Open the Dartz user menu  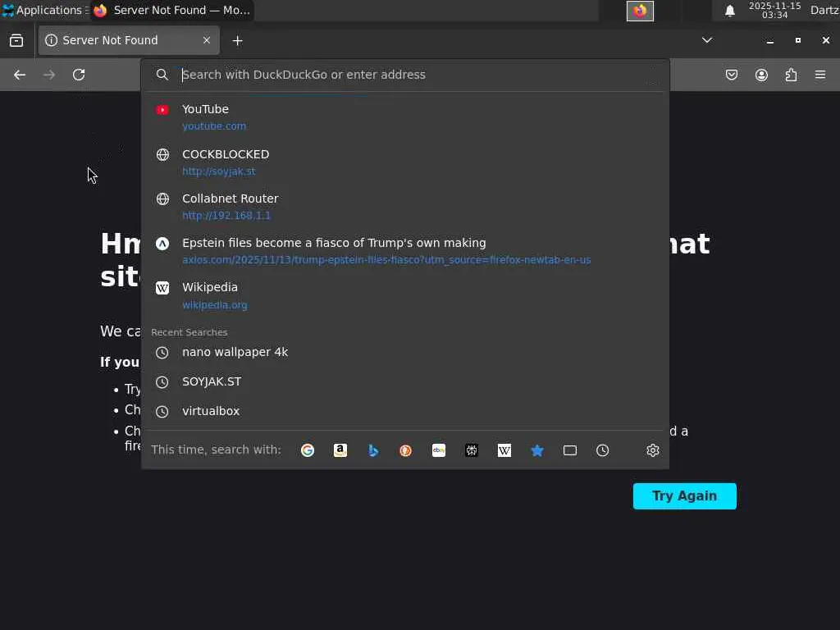click(824, 10)
